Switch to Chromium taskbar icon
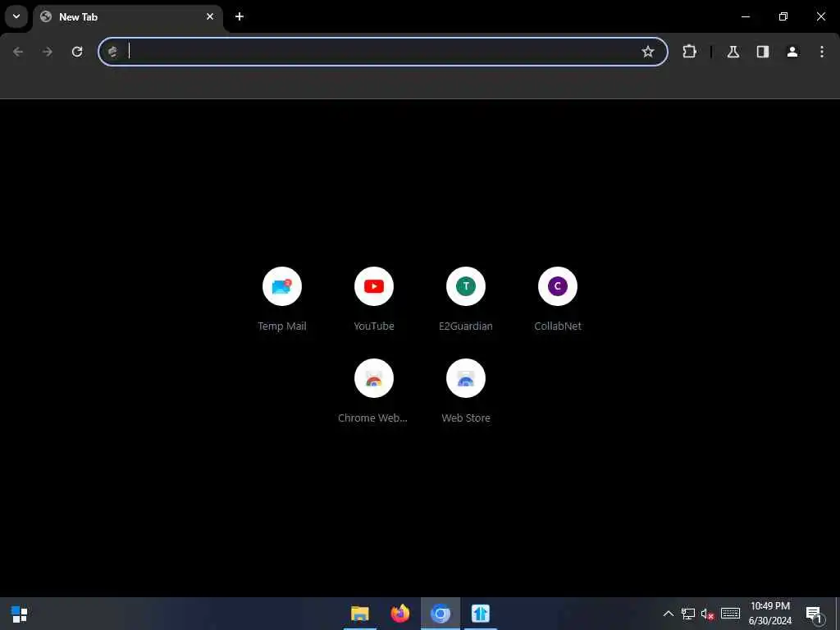The height and width of the screenshot is (630, 840). (441, 614)
